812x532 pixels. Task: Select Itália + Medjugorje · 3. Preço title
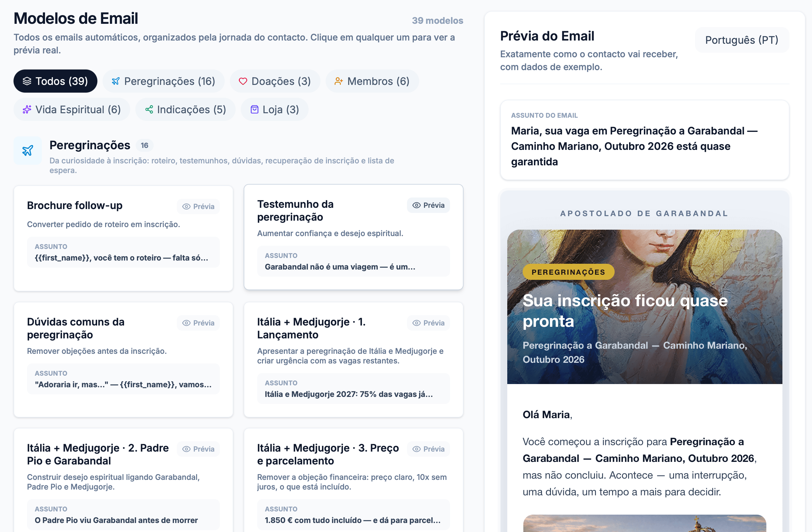click(x=328, y=454)
